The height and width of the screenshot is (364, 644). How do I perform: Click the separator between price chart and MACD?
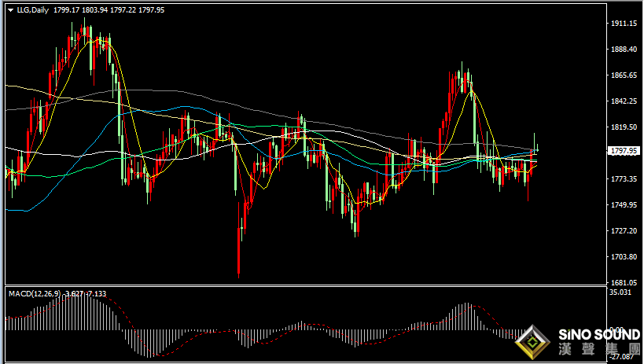(x=305, y=286)
